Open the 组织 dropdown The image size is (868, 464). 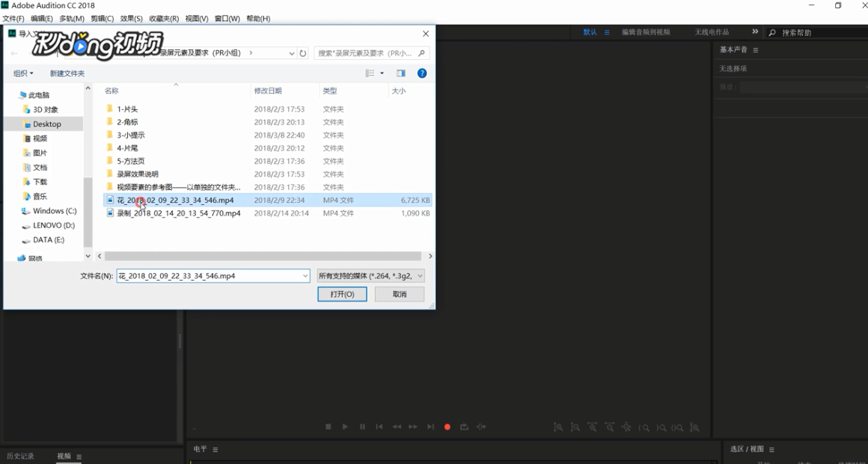[x=23, y=73]
